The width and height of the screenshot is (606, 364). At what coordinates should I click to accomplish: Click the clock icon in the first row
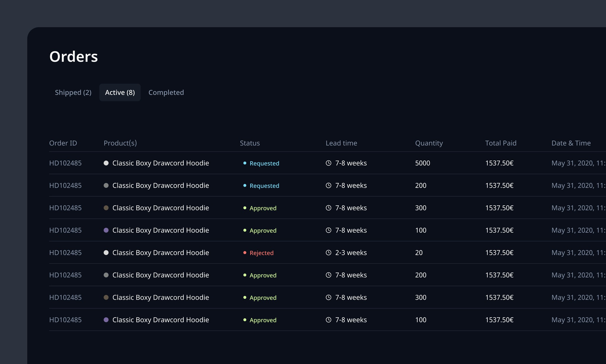click(x=328, y=163)
